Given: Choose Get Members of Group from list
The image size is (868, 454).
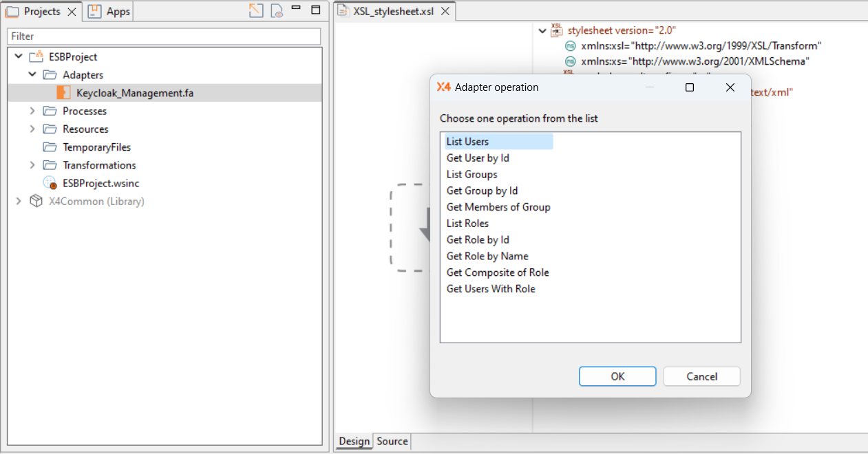Looking at the screenshot, I should tap(498, 207).
